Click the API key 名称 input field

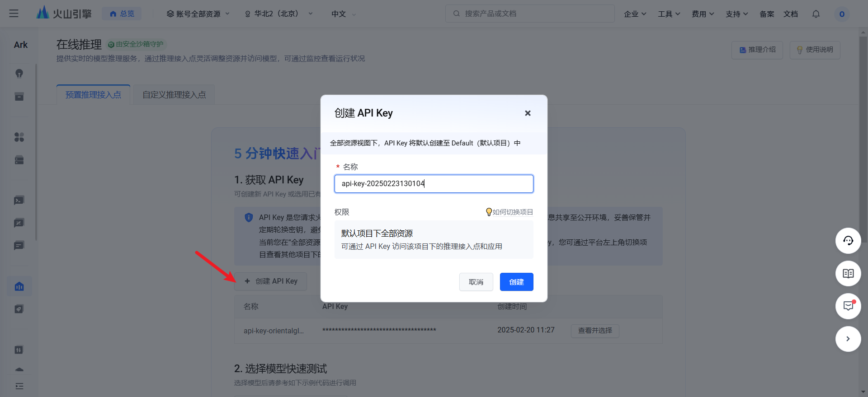click(x=434, y=184)
